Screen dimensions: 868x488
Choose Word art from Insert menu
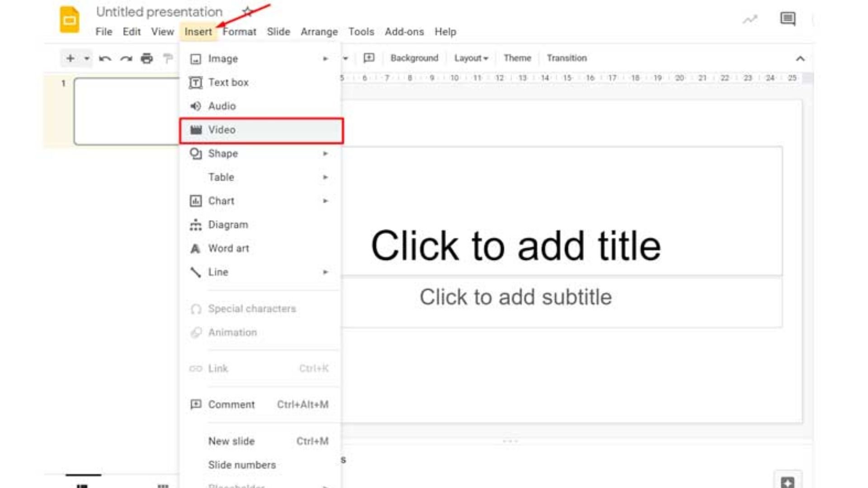click(260, 249)
